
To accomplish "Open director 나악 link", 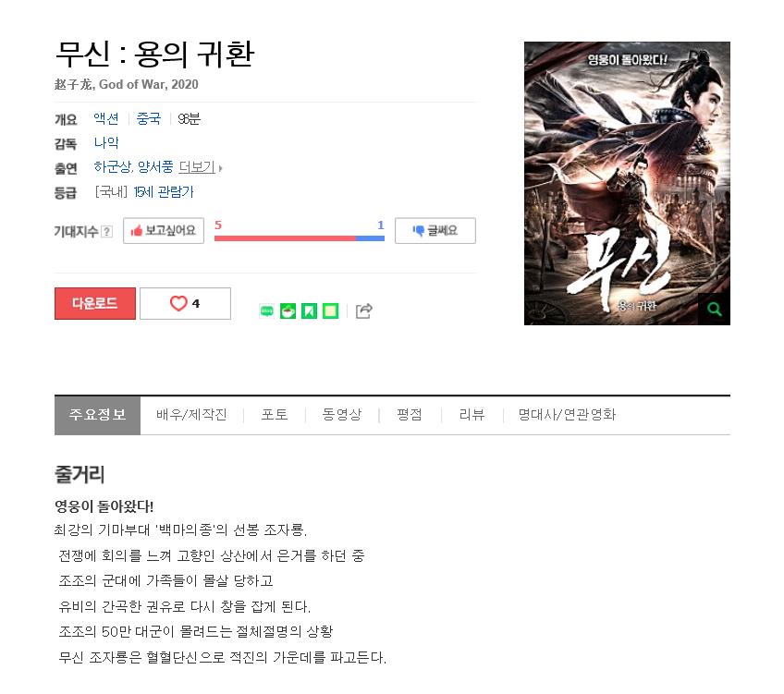I will tap(106, 143).
